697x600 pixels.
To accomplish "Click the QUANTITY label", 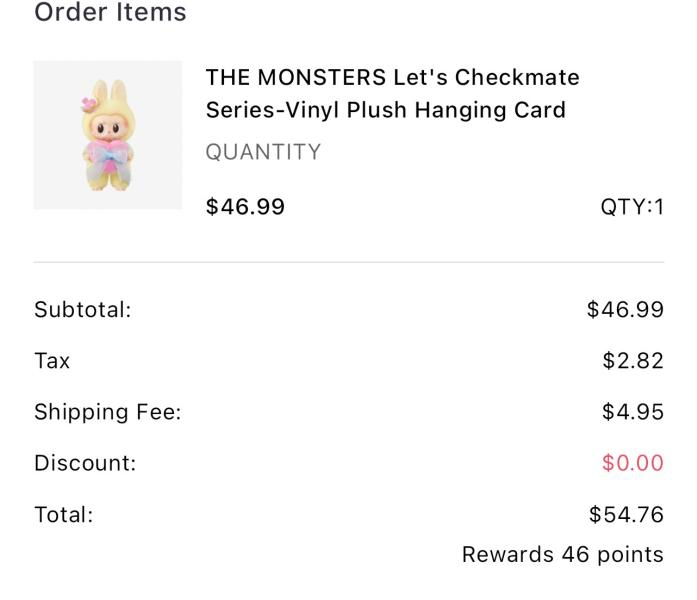I will tap(263, 152).
